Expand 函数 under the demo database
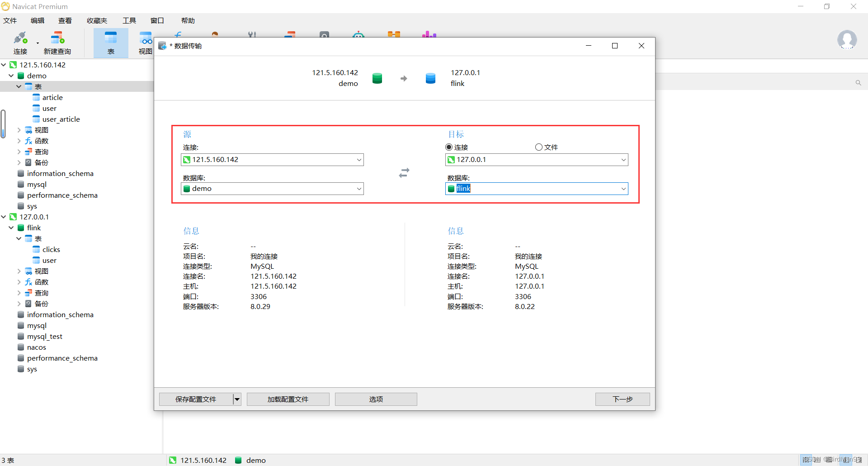The image size is (868, 466). click(x=19, y=141)
